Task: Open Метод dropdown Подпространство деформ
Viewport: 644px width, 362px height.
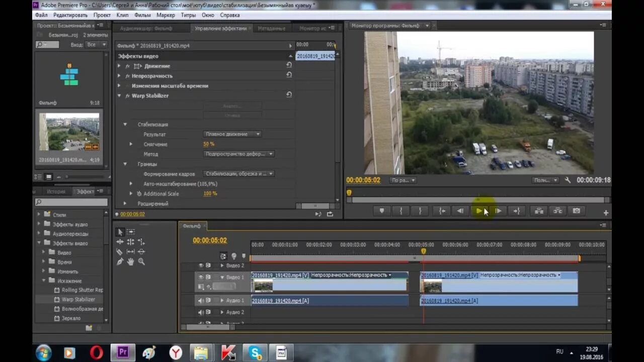Action: point(239,154)
